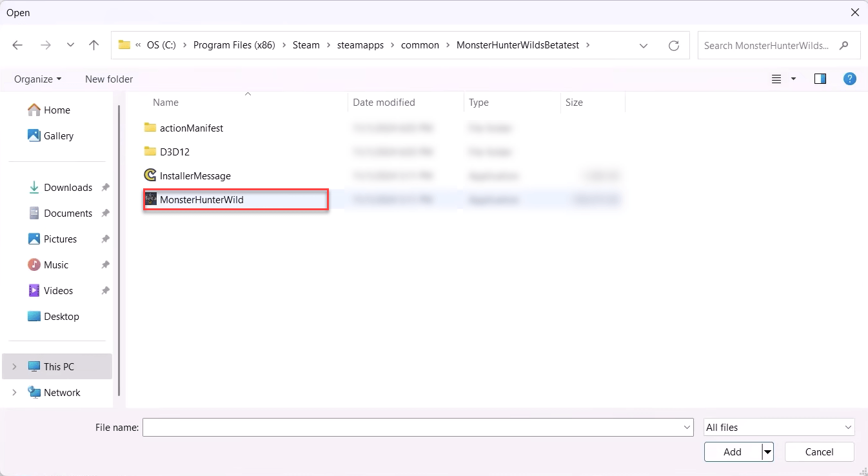Viewport: 868px width, 476px height.
Task: Refresh the current folder view
Action: [x=674, y=45]
